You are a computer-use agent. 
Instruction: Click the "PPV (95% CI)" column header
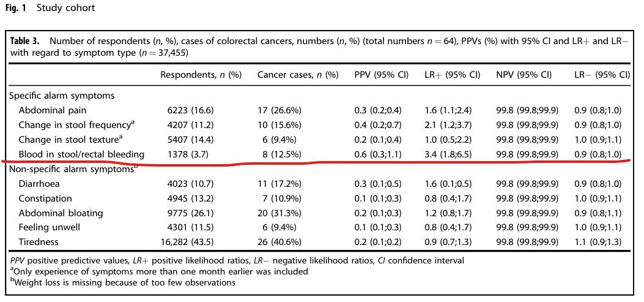tap(381, 75)
